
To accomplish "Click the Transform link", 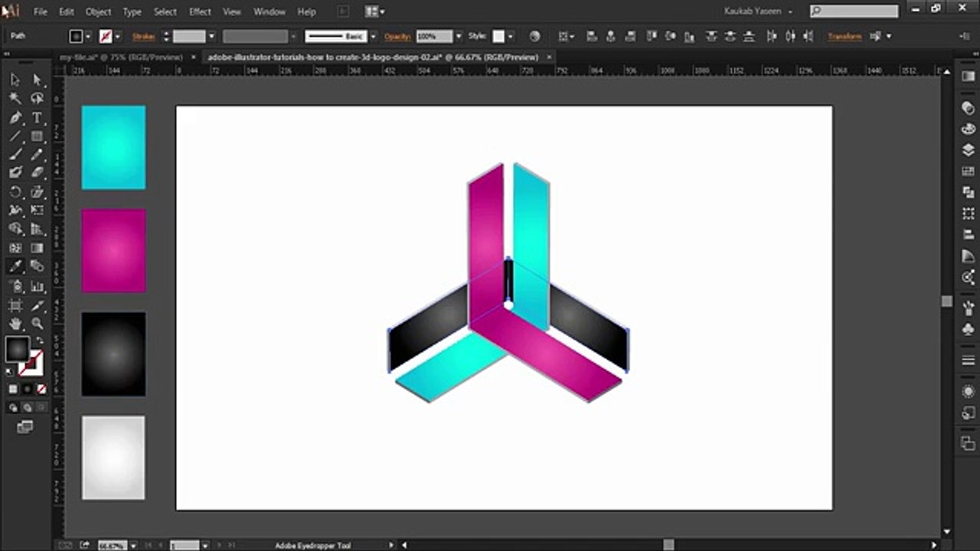I will [844, 36].
